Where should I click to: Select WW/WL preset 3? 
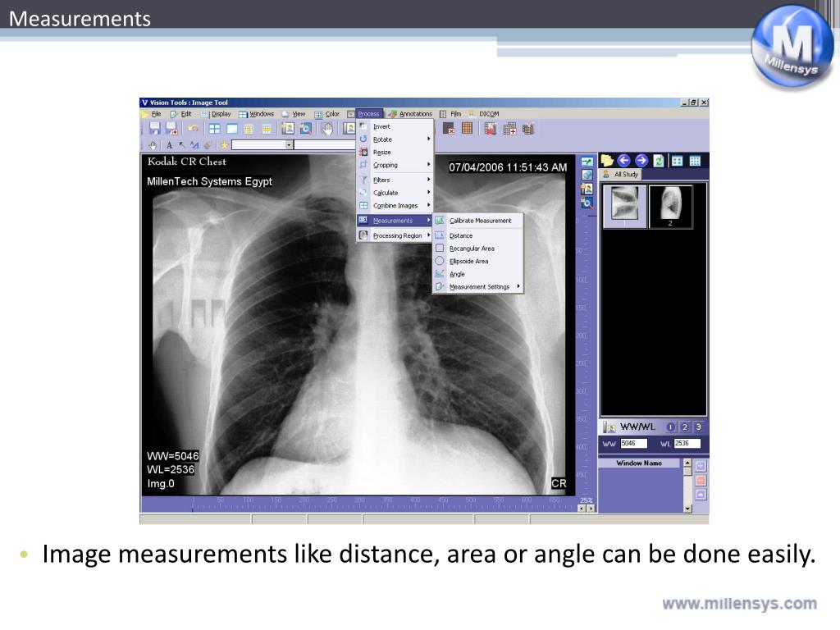tap(699, 427)
